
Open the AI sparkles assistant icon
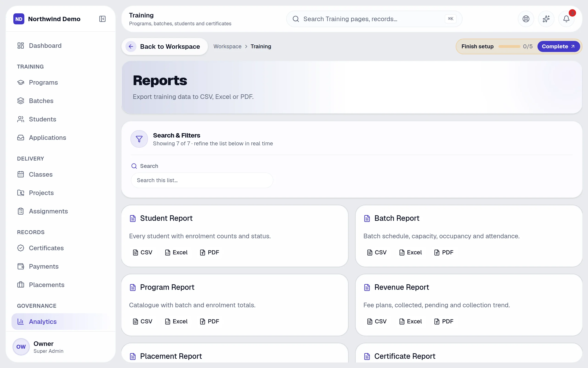click(x=546, y=19)
